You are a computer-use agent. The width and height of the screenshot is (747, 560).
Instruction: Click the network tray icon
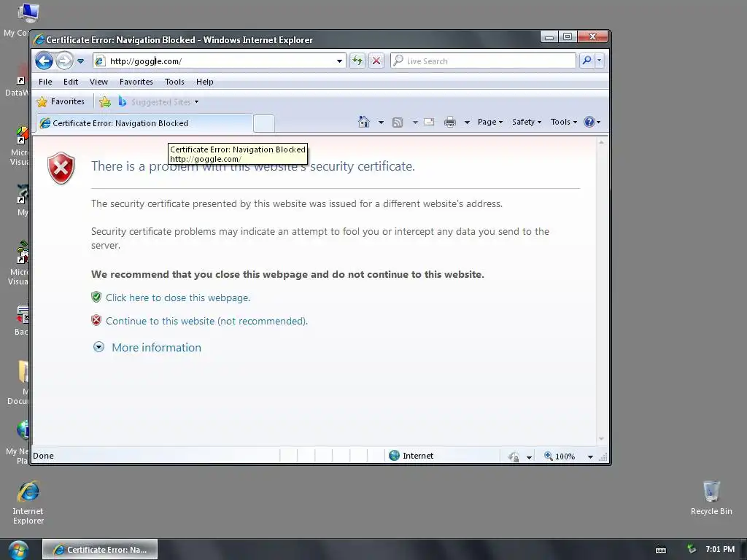pyautogui.click(x=692, y=550)
